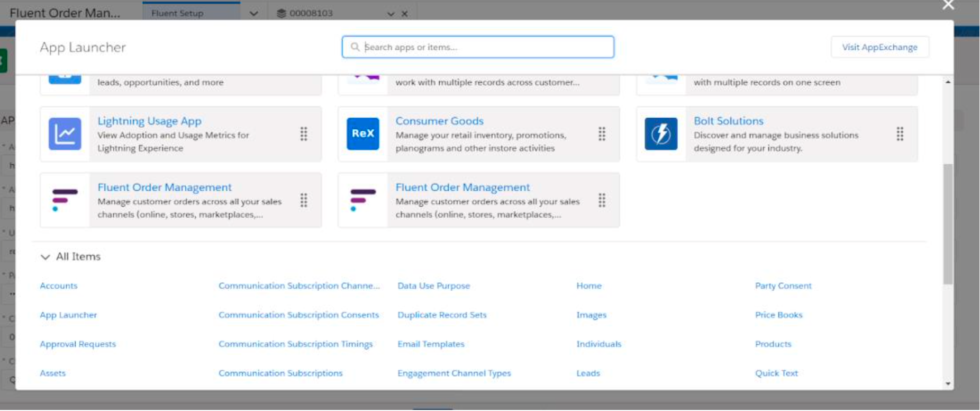Click the Visit AppExchange button
This screenshot has width=980, height=411.
coord(879,47)
